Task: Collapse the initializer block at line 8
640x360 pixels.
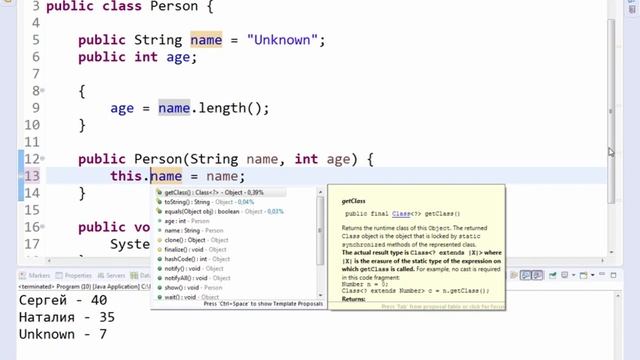Action: 43,90
